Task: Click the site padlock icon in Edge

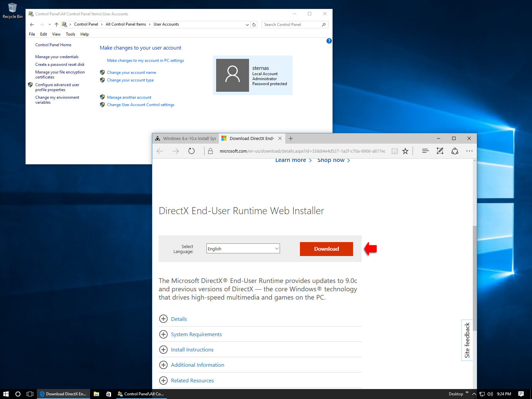Action: pos(210,151)
